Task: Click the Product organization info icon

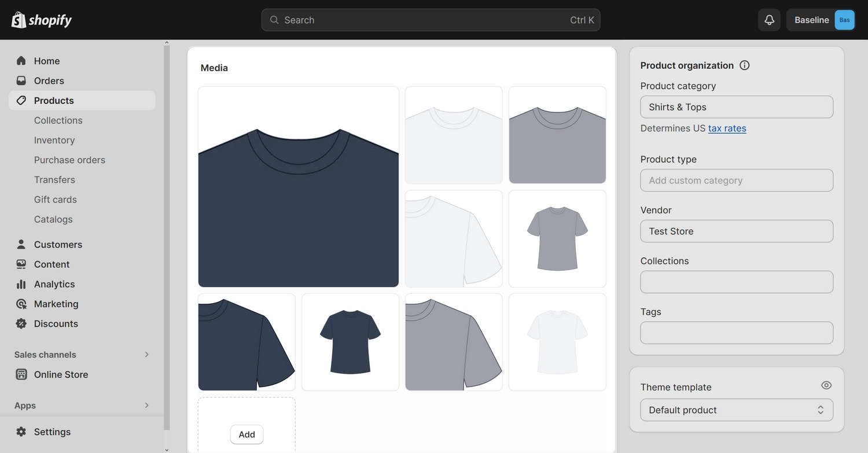Action: click(744, 65)
